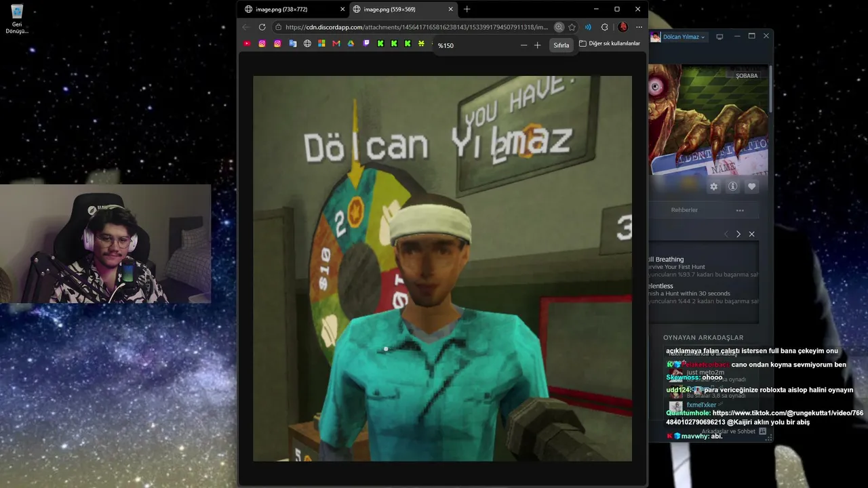Open the Diğer sık kullanılanlar bookmarks folder

coord(610,43)
